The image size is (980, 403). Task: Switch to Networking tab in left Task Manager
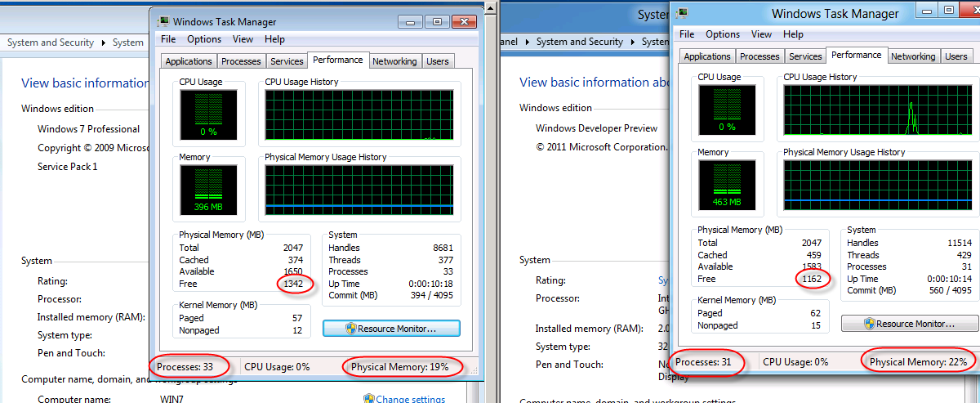point(394,61)
